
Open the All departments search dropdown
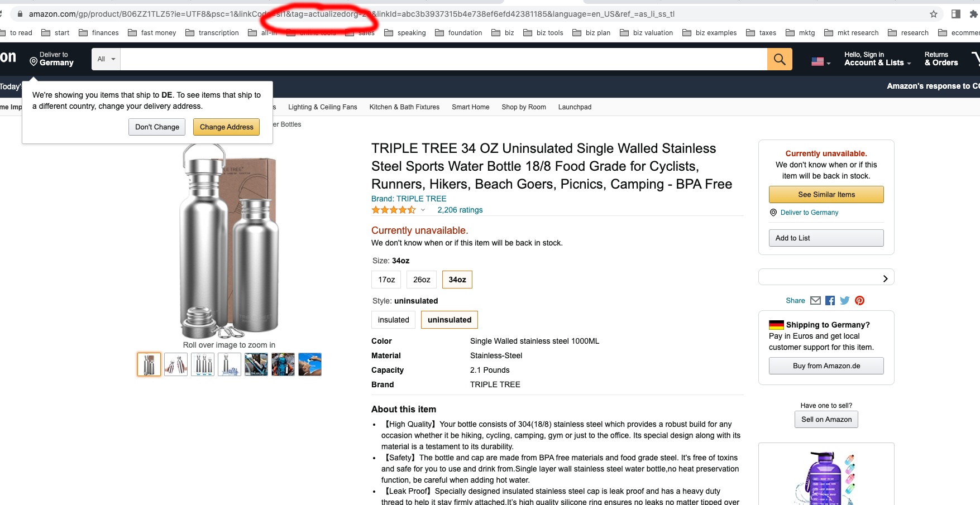106,59
